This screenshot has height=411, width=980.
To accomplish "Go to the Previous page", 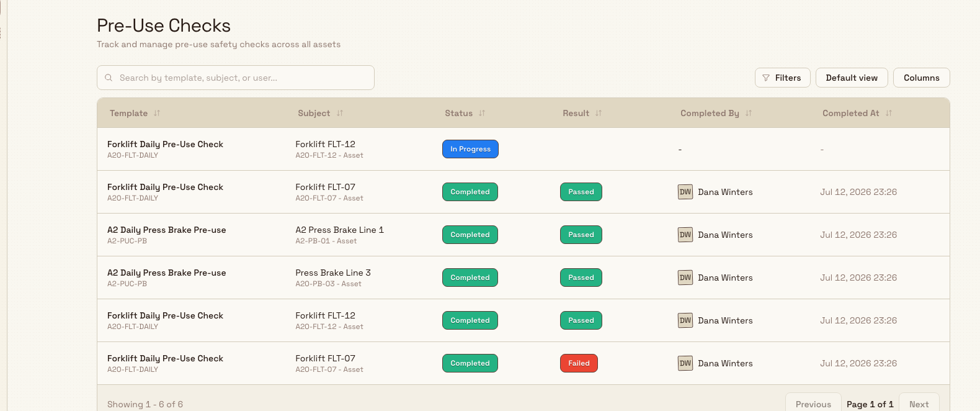I will pyautogui.click(x=813, y=404).
